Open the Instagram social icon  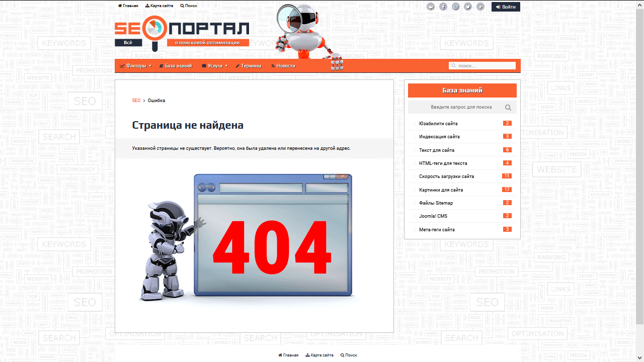click(456, 7)
